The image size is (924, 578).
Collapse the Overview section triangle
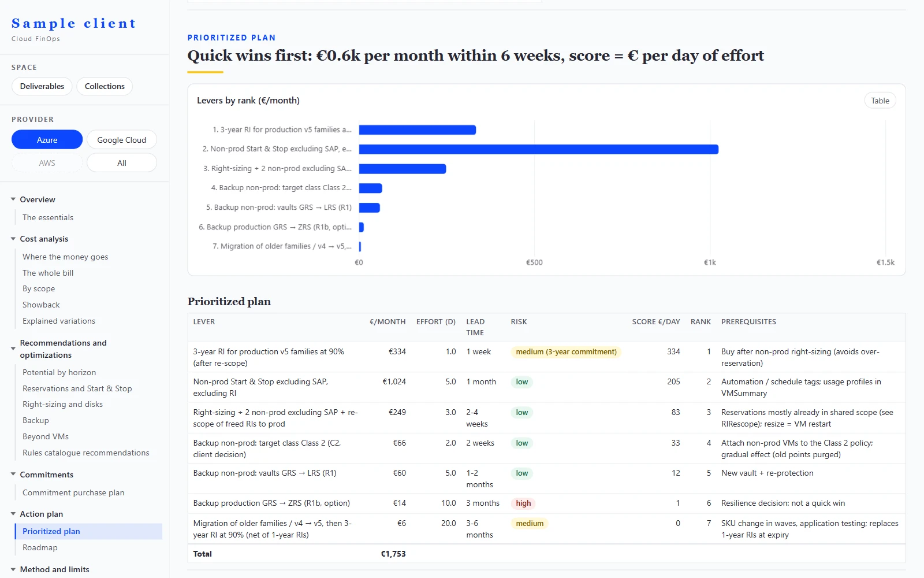click(x=13, y=199)
